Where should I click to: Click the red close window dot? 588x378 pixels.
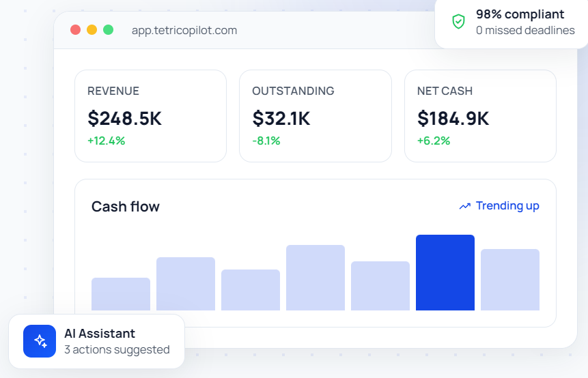tap(75, 30)
